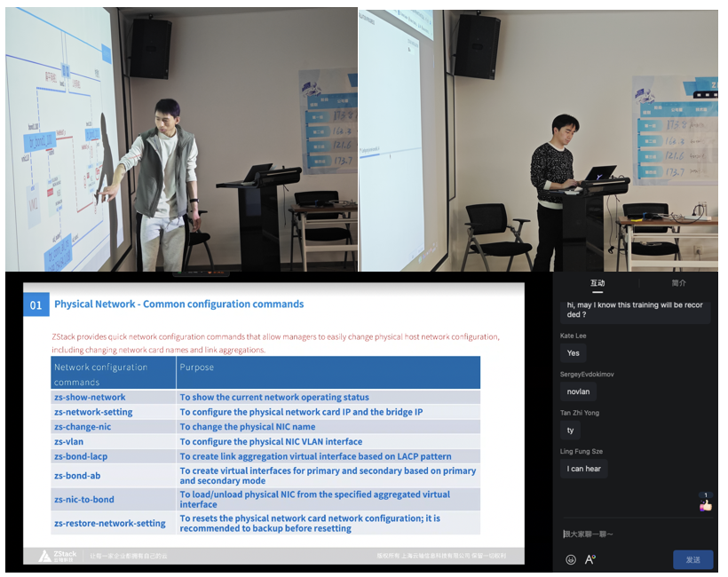Open the emoji picker in chat
This screenshot has width=728, height=577.
tap(571, 560)
